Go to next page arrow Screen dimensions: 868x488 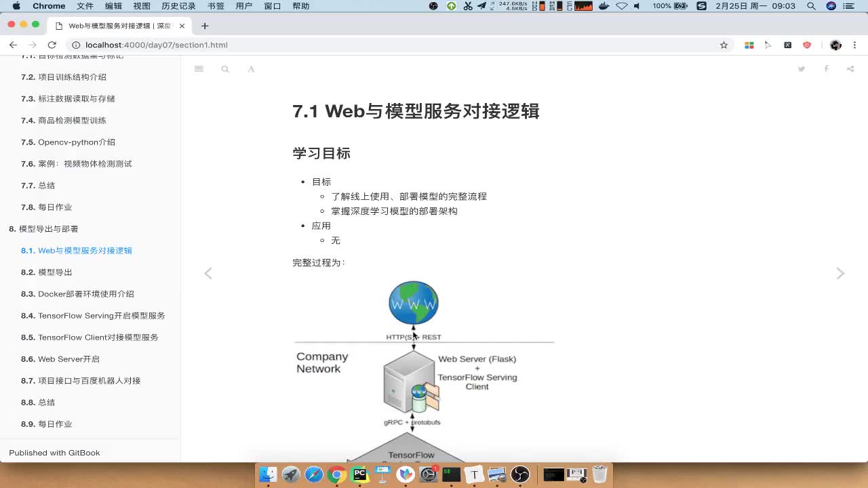pos(840,273)
